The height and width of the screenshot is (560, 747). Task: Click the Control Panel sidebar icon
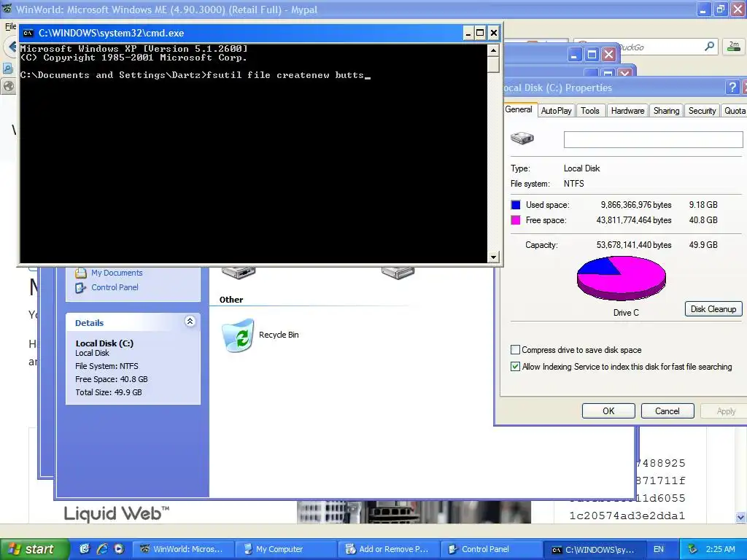coord(80,287)
